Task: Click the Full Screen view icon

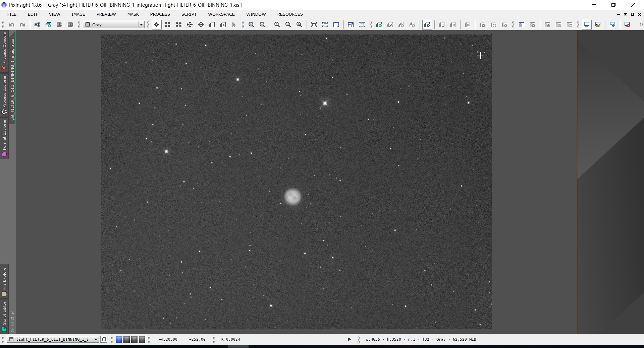Action: [362, 25]
